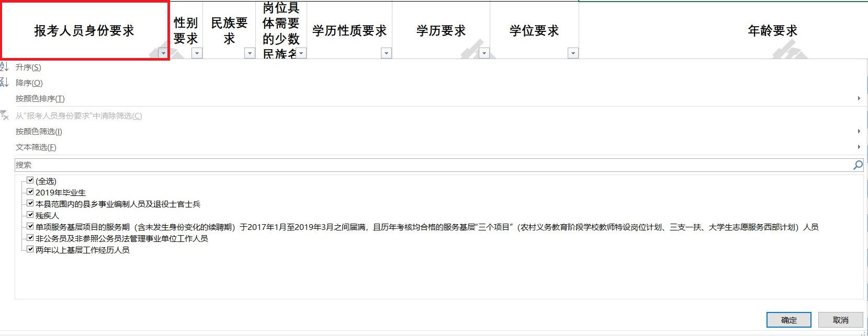The width and height of the screenshot is (868, 336).
Task: Toggle 非公务员及非参照公务员法管理 checkbox
Action: pyautogui.click(x=30, y=238)
